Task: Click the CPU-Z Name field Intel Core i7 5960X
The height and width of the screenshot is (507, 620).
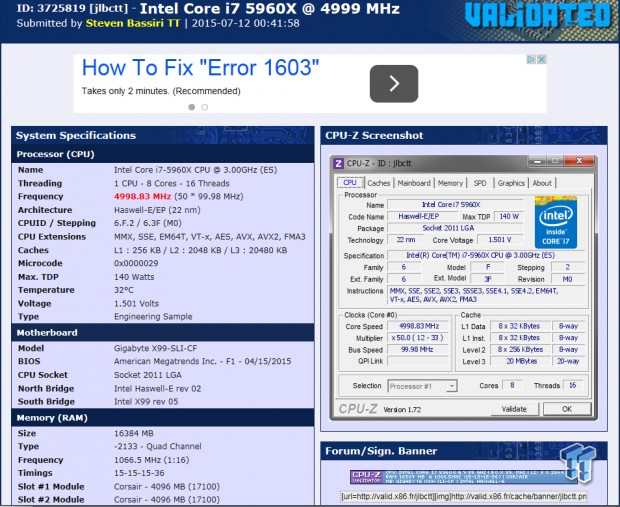Action: pos(455,205)
